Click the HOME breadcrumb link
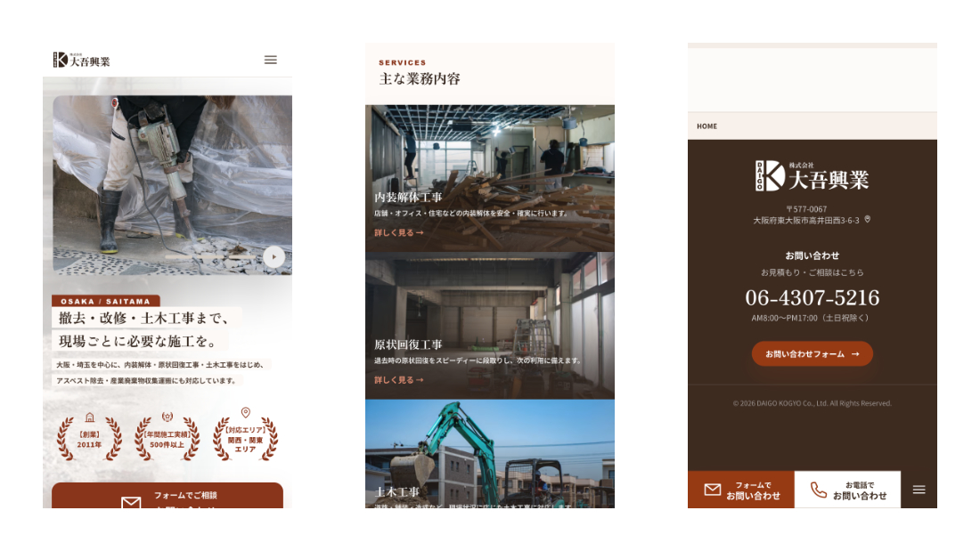This screenshot has width=980, height=551. pos(706,126)
